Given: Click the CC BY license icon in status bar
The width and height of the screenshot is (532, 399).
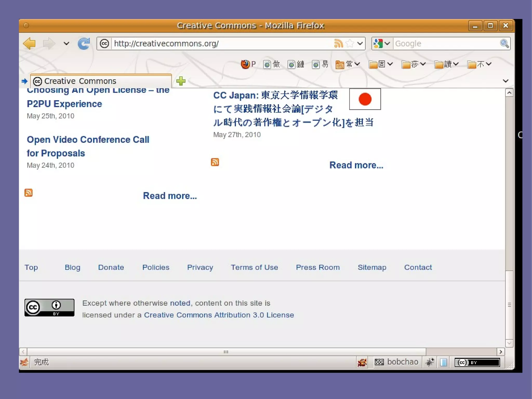Looking at the screenshot, I should 477,362.
